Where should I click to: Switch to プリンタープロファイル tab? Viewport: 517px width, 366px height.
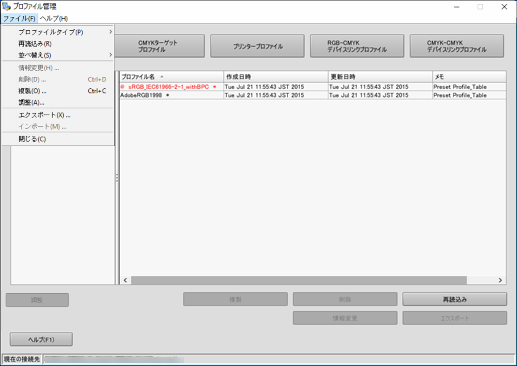pyautogui.click(x=257, y=46)
